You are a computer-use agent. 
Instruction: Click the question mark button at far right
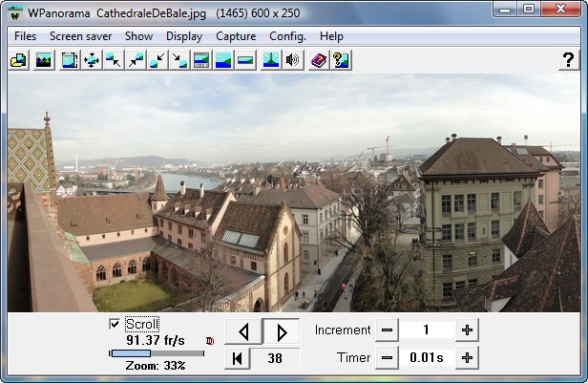pos(567,60)
